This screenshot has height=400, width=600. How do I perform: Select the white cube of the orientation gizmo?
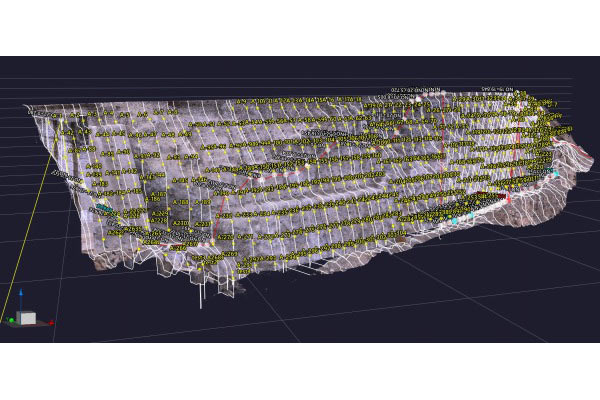pos(28,318)
